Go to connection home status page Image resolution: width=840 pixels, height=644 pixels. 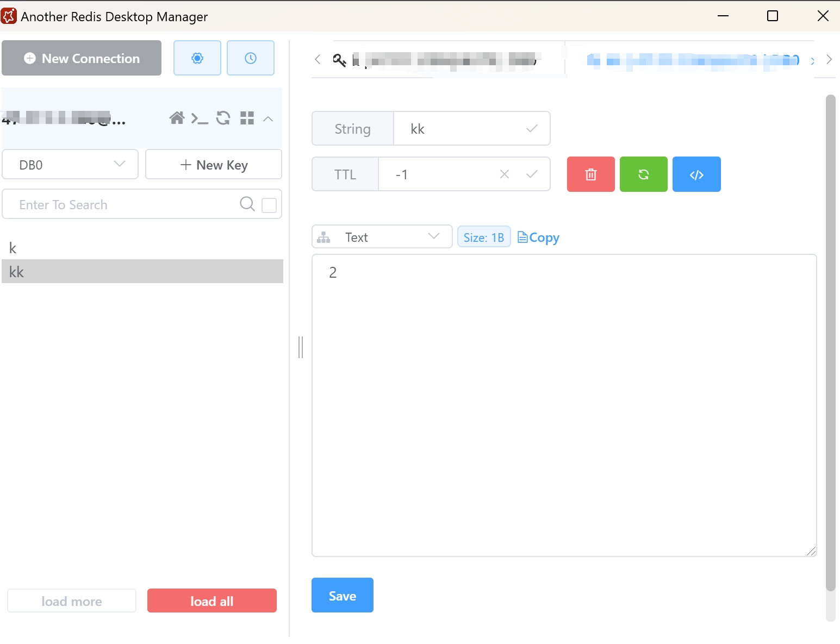coord(177,118)
